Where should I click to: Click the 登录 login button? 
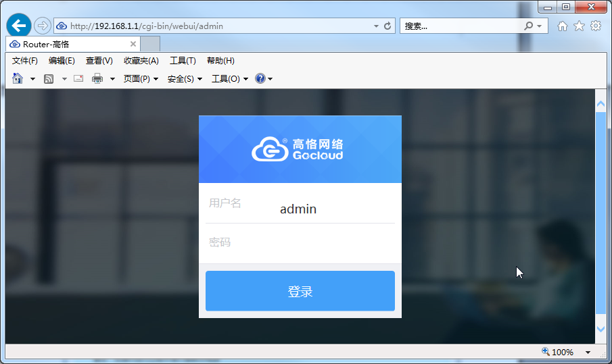300,291
